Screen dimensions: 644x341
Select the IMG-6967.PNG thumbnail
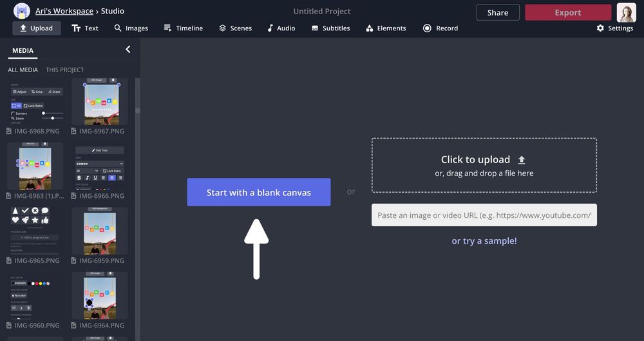coord(99,102)
